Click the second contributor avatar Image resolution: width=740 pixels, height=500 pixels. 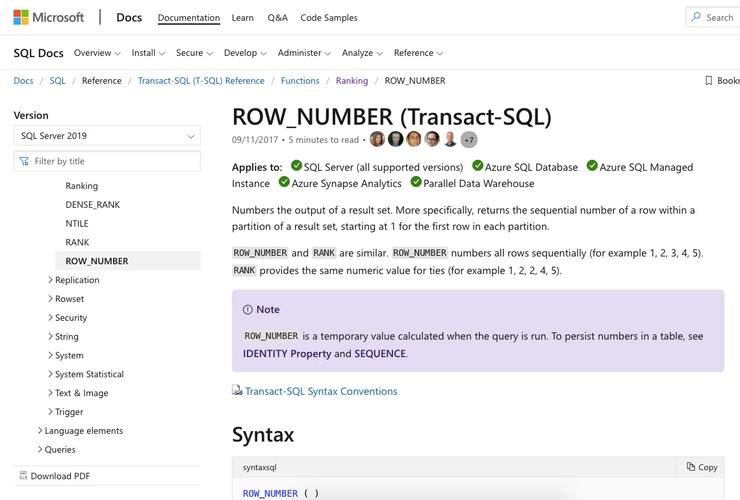[x=395, y=139]
